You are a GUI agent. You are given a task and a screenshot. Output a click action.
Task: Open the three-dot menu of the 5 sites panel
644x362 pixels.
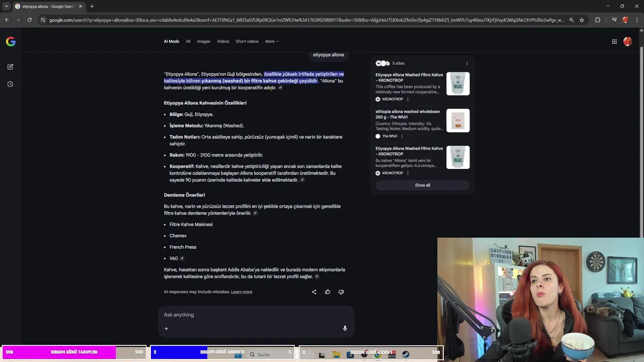pyautogui.click(x=467, y=63)
